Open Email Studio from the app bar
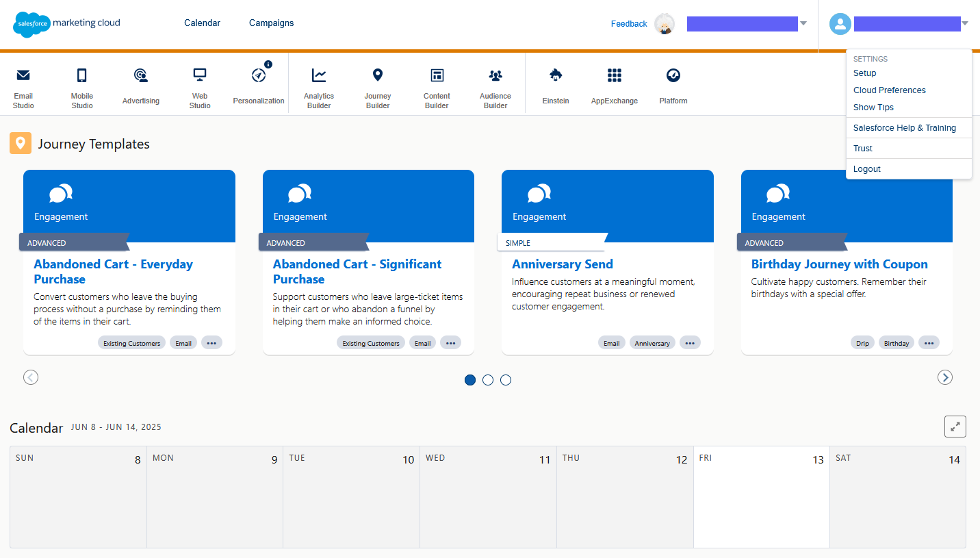Viewport: 980px width, 558px height. pos(23,88)
